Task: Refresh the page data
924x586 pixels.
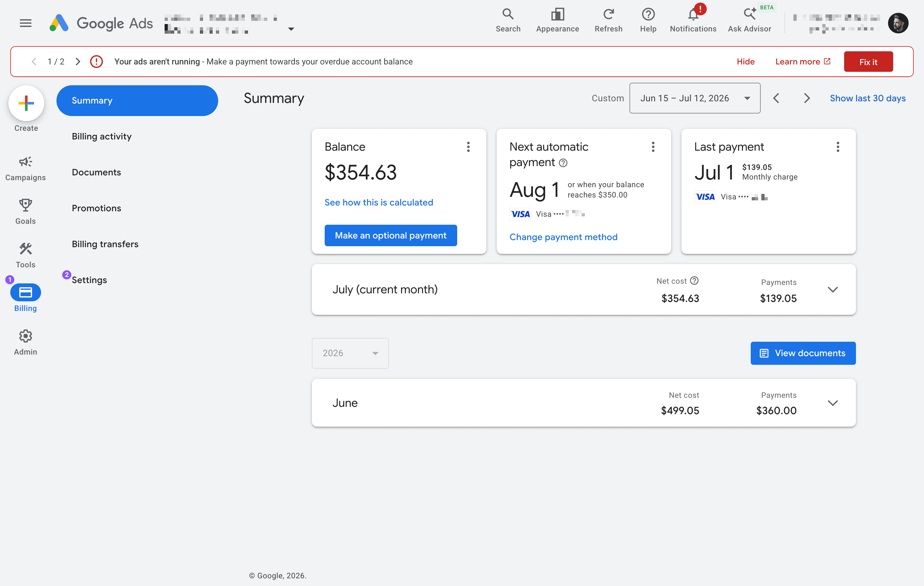Action: click(608, 20)
